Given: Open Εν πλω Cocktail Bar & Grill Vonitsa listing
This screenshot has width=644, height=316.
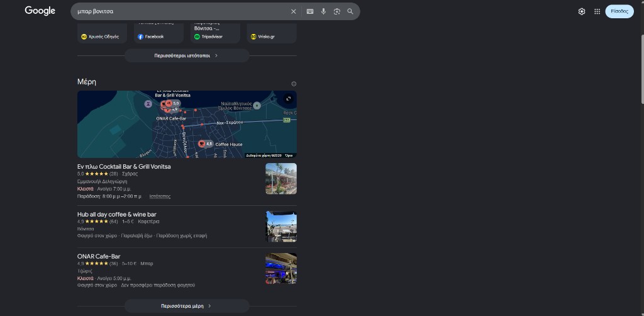Looking at the screenshot, I should [x=124, y=167].
